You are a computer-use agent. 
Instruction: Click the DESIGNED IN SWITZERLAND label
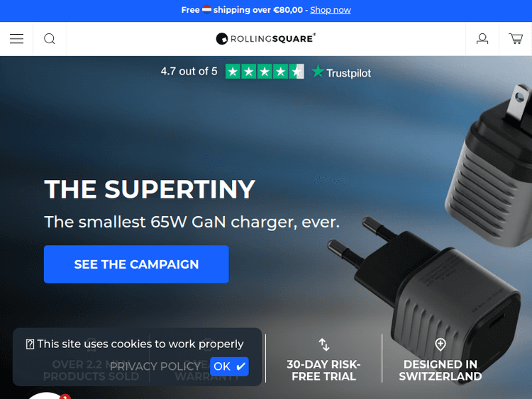click(440, 370)
